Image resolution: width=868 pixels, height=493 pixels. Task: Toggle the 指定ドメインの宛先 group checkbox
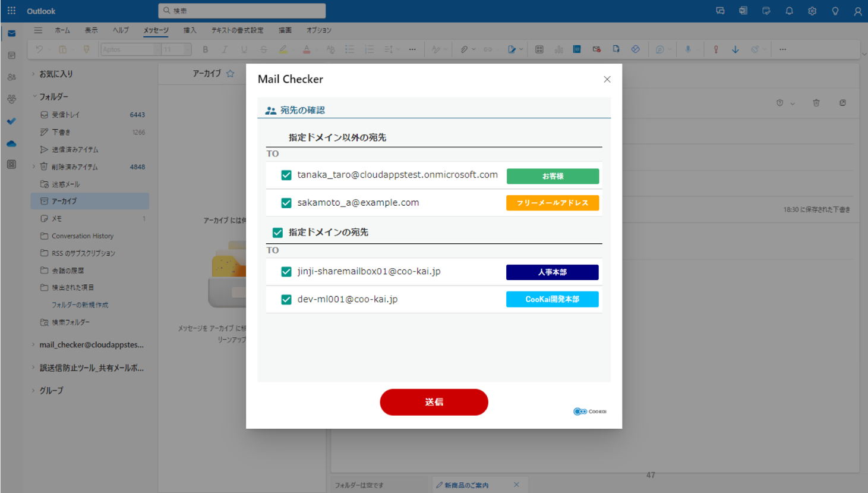[277, 233]
